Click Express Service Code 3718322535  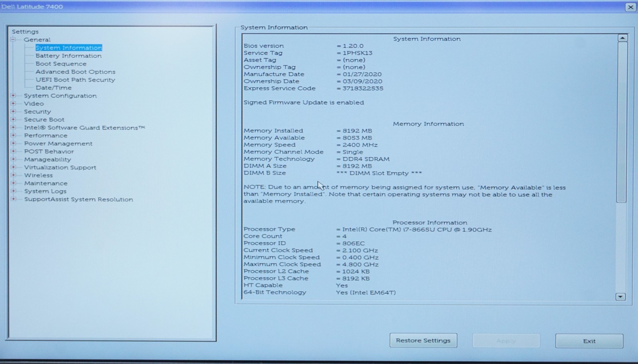pyautogui.click(x=363, y=88)
